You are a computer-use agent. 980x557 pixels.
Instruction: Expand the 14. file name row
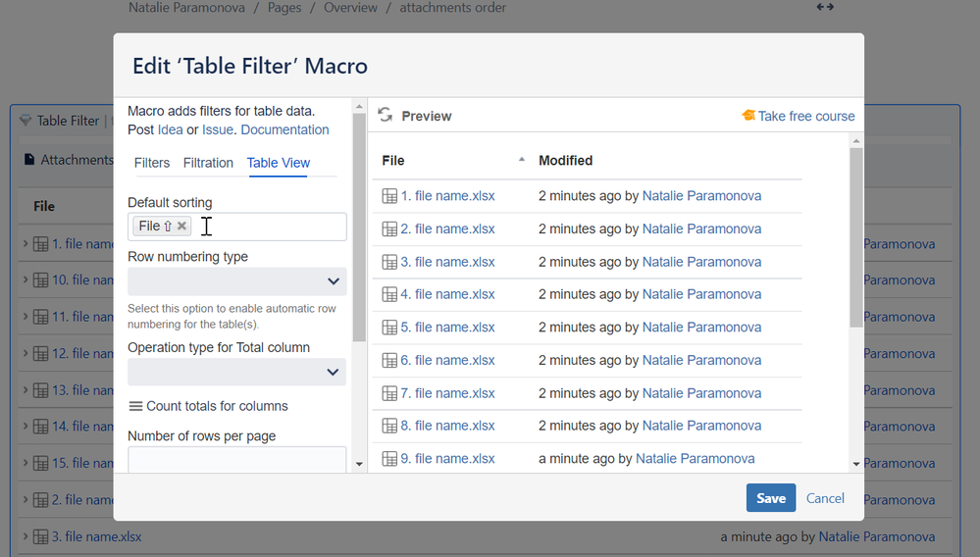coord(26,426)
